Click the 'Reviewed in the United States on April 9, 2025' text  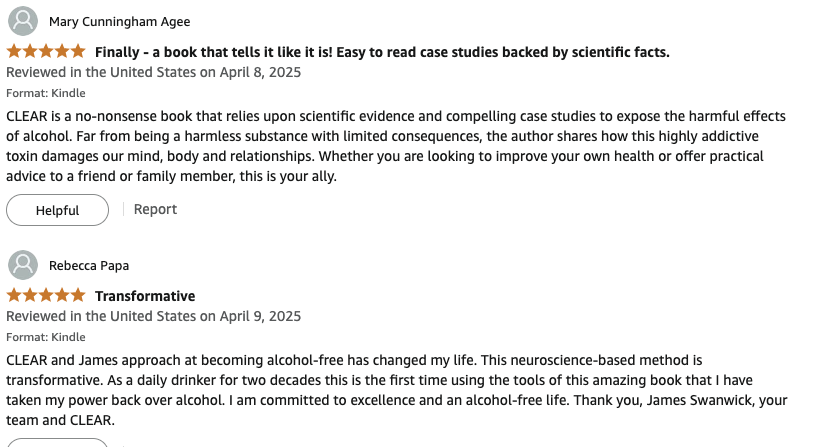(x=154, y=316)
